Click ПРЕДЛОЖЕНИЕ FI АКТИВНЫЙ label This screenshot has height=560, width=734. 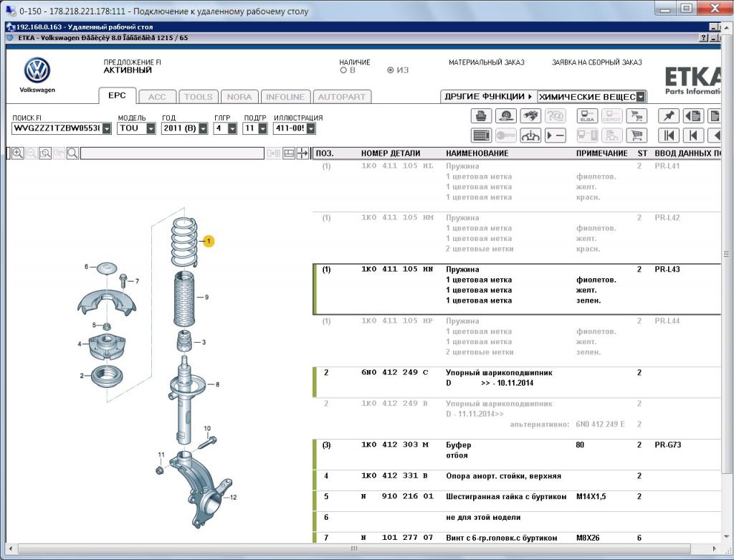[132, 67]
